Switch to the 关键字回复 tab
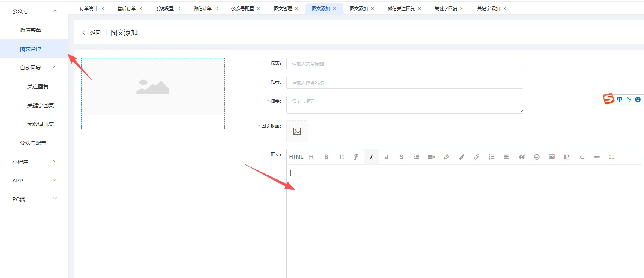The image size is (644, 278). click(446, 8)
